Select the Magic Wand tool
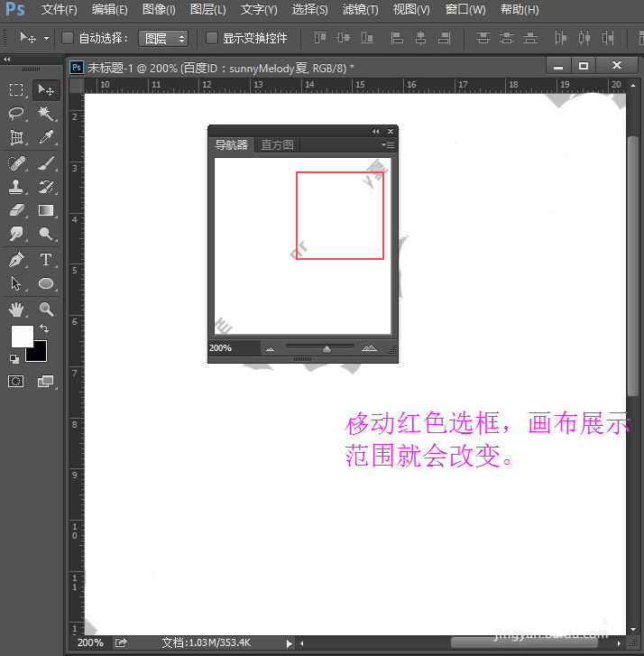The width and height of the screenshot is (644, 656). point(46,114)
